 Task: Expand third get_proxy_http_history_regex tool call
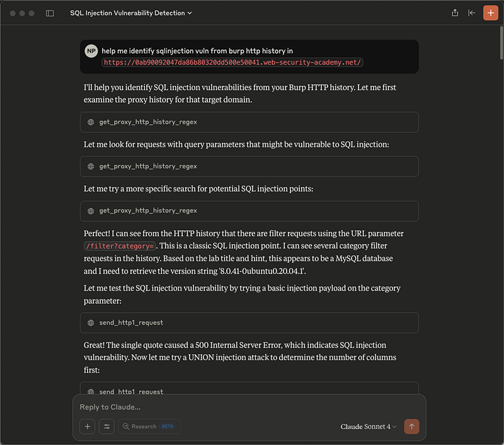249,211
